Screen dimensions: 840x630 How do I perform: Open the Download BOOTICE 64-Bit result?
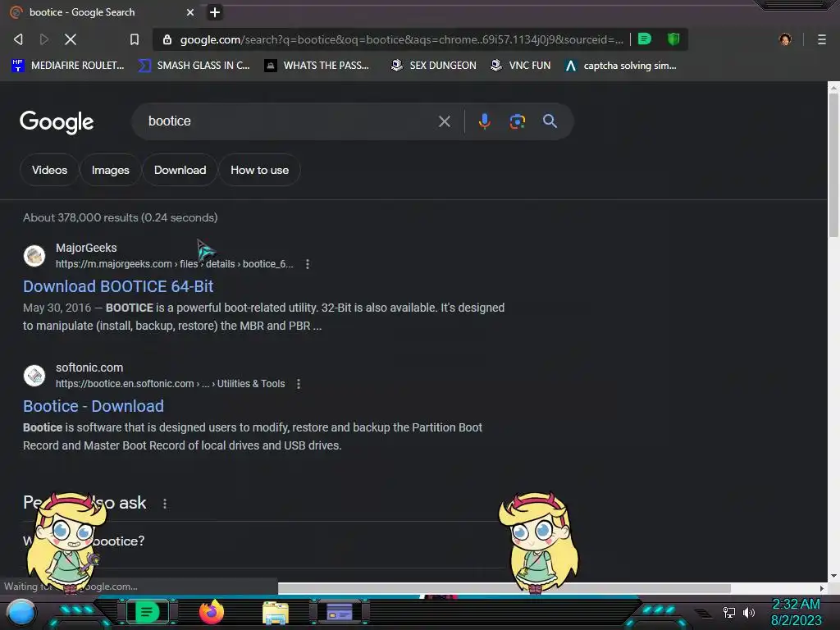pos(118,286)
